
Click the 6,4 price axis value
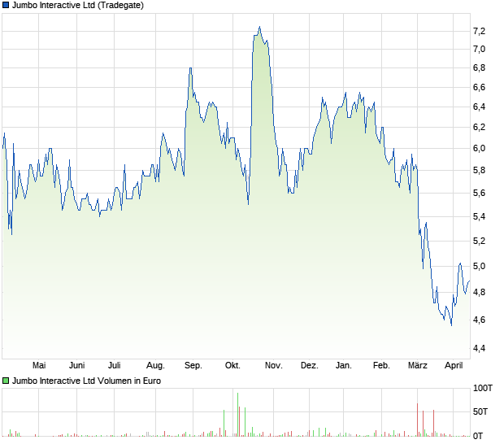(479, 107)
